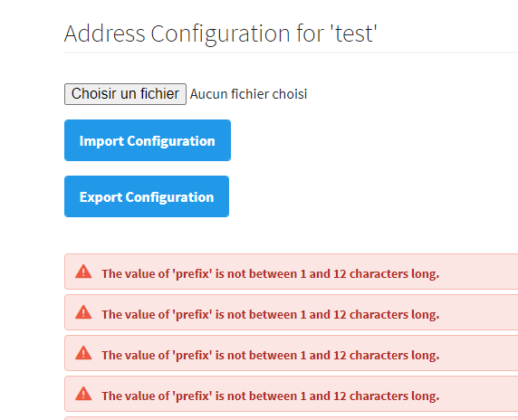Click the word 'Configuration' in the page heading
518x420 pixels.
tap(221, 33)
